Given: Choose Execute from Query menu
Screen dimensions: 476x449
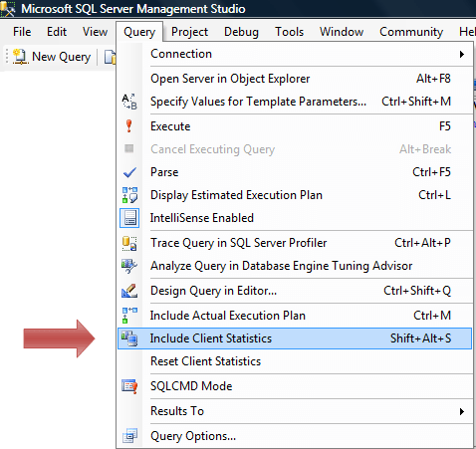Looking at the screenshot, I should click(x=295, y=126).
